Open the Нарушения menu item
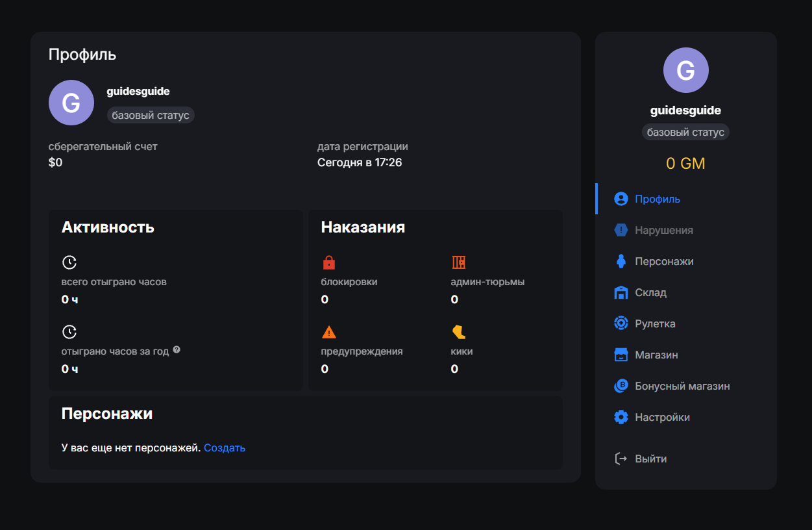Screen dimensions: 812x530 click(663, 230)
